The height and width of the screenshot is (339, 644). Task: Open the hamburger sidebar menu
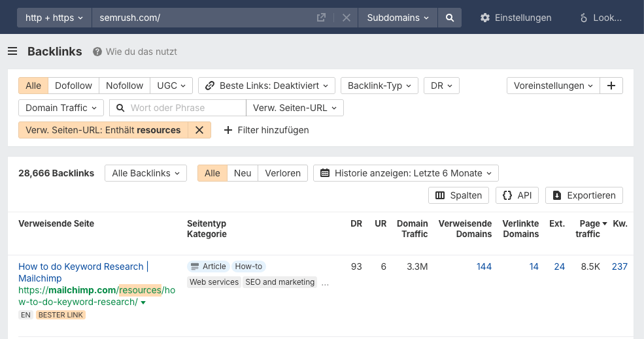(12, 52)
